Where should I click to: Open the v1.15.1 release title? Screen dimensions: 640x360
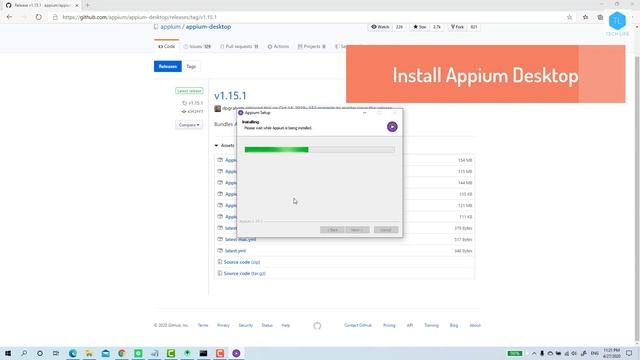point(230,96)
